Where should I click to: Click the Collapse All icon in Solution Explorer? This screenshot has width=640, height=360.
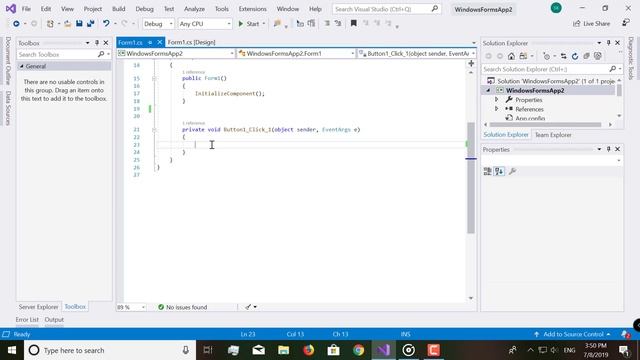(586, 56)
